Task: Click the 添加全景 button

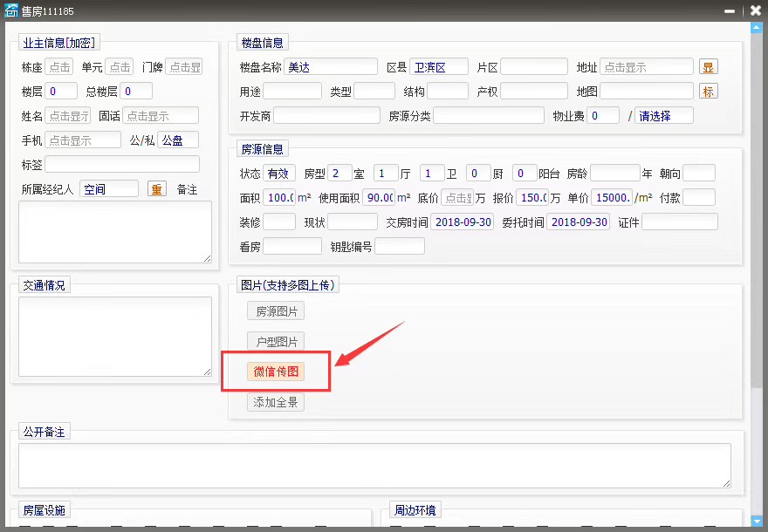Action: click(x=276, y=402)
